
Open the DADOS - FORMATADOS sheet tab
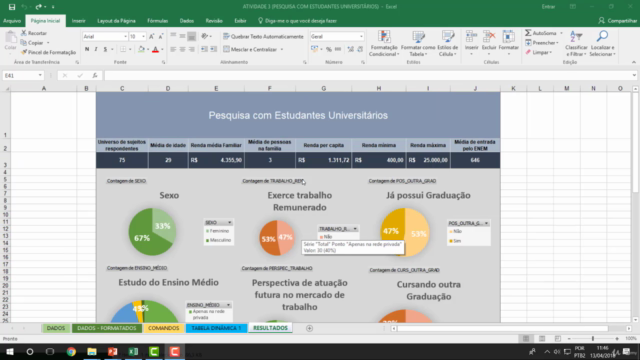pos(107,328)
